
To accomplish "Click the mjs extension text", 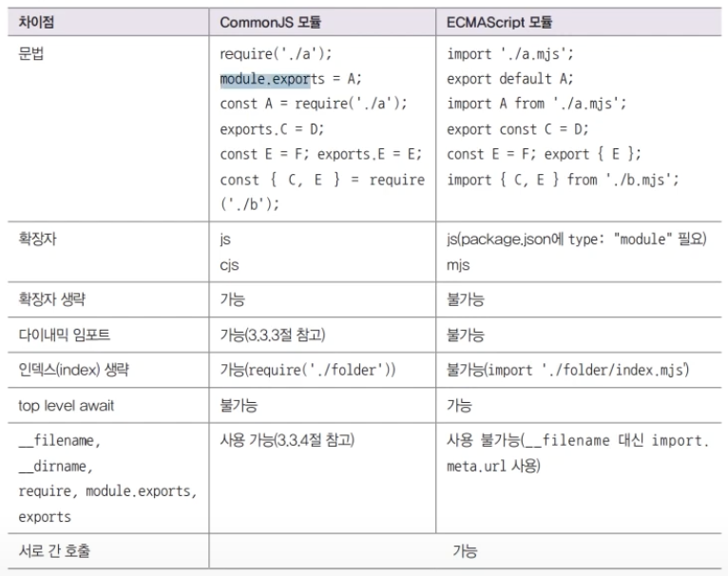I will pyautogui.click(x=458, y=265).
